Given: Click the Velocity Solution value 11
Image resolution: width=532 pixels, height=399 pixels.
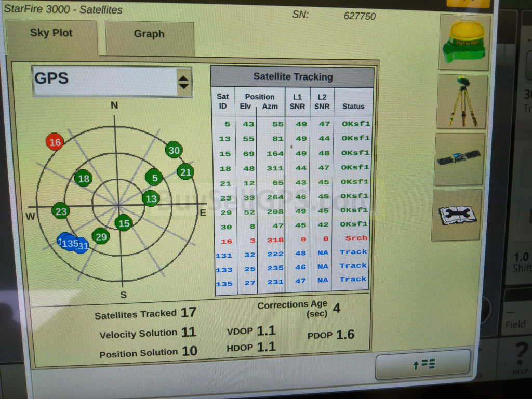Looking at the screenshot, I should (x=189, y=331).
